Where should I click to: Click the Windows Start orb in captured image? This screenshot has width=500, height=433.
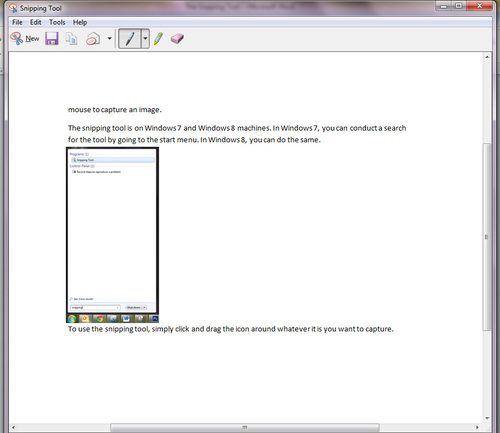point(72,319)
